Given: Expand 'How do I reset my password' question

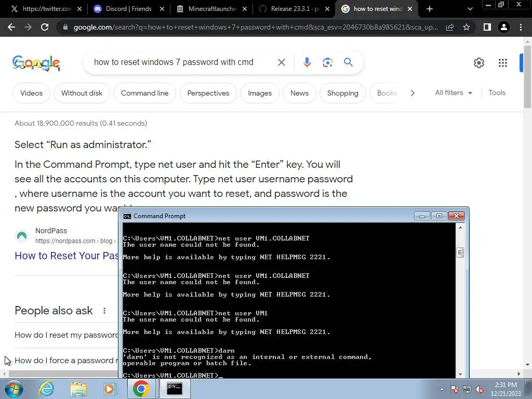Looking at the screenshot, I should [x=66, y=335].
